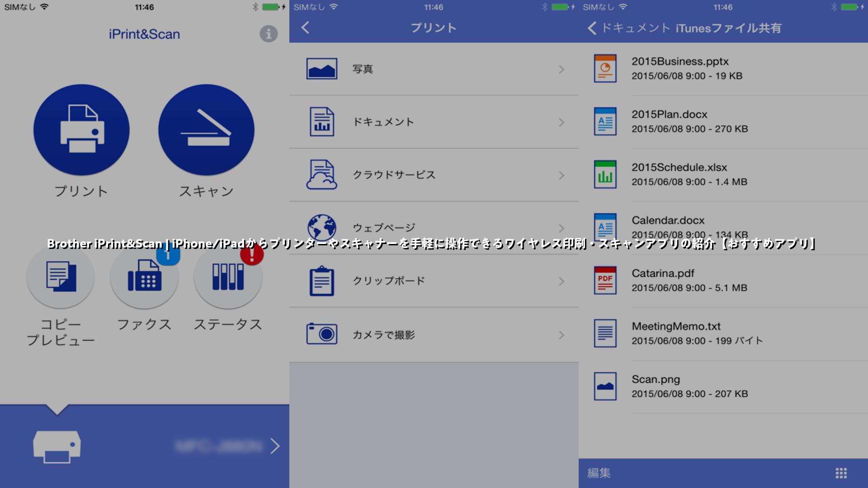Tap the large Print printer icon
The height and width of the screenshot is (488, 868).
(x=81, y=130)
